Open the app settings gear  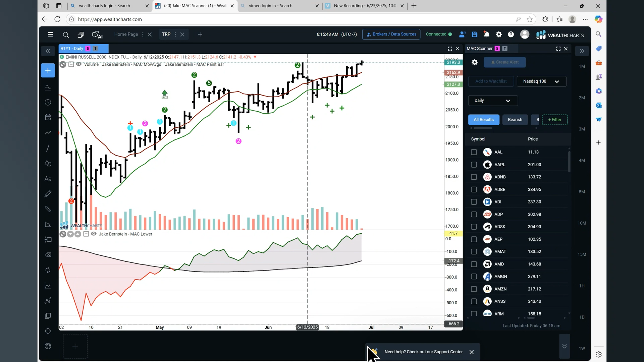pyautogui.click(x=499, y=34)
